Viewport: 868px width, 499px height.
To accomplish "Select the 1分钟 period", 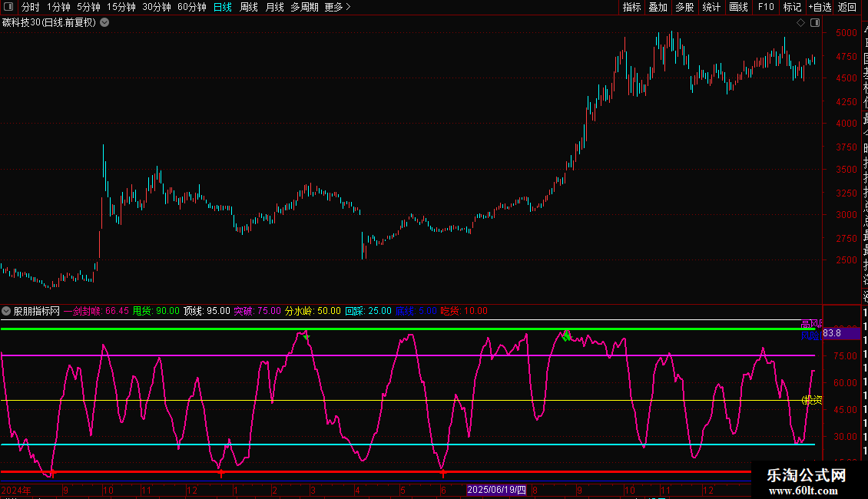I will click(x=58, y=7).
